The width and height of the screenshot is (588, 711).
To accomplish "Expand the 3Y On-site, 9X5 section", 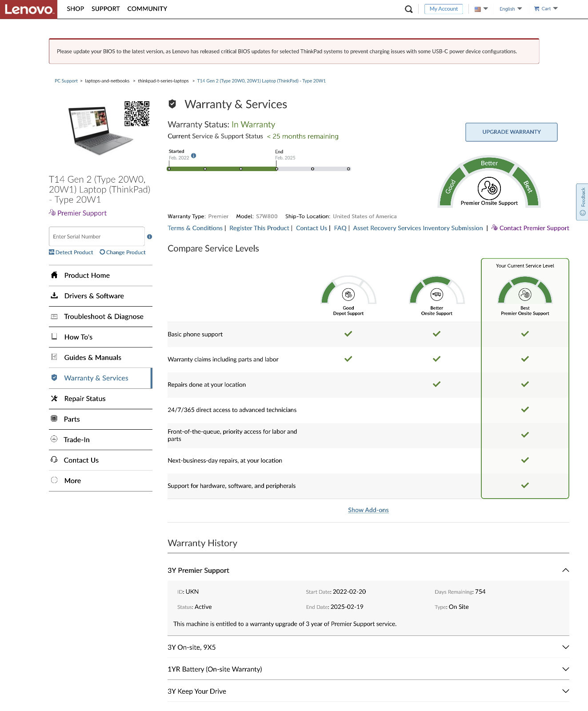I will (368, 647).
